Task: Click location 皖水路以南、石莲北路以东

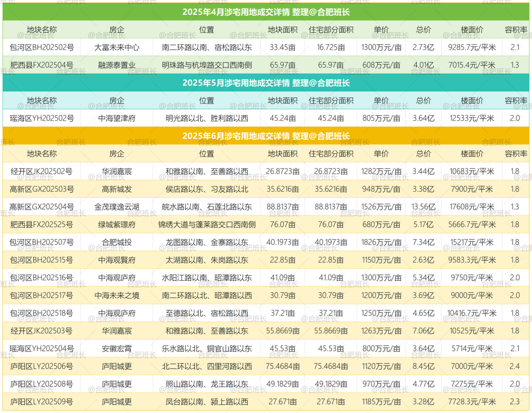Action: point(207,207)
